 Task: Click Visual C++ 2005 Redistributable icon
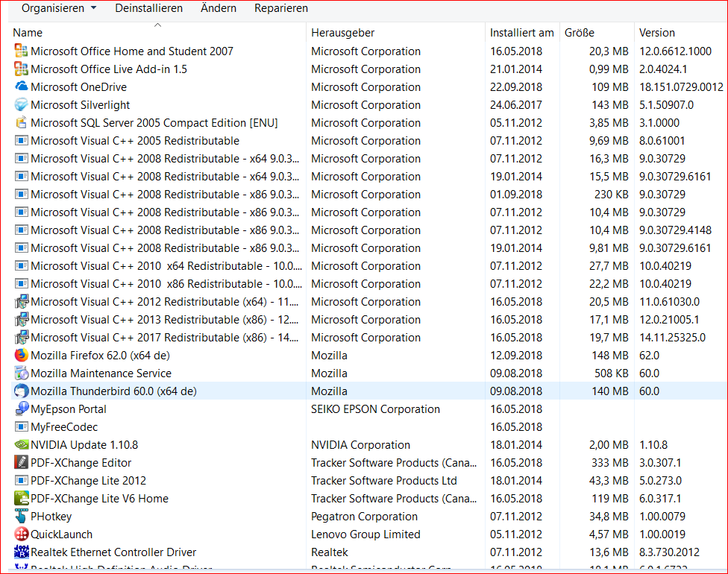[22, 141]
